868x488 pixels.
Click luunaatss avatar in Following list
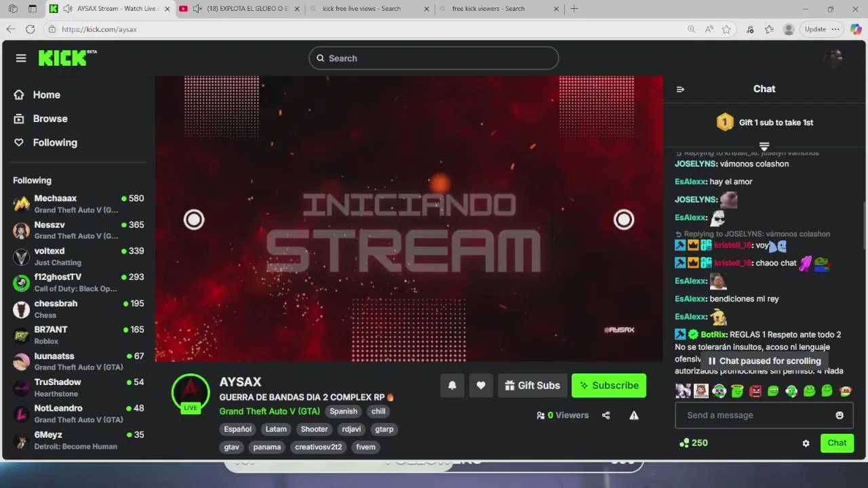[22, 361]
